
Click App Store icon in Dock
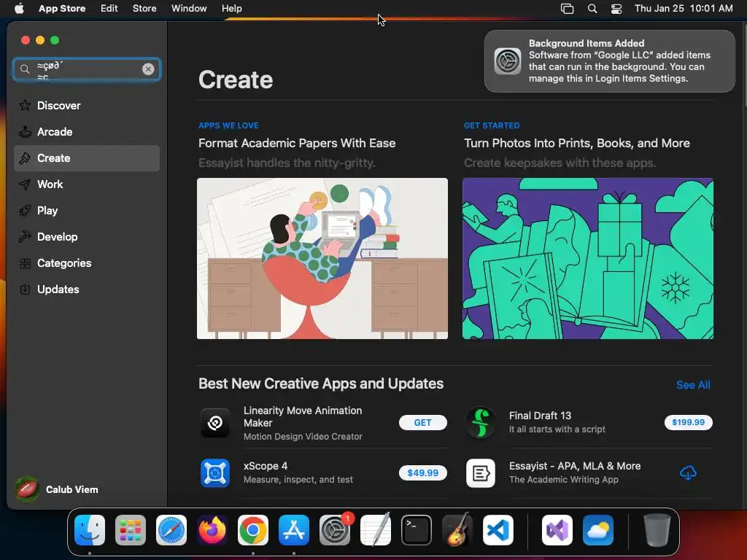click(x=294, y=530)
